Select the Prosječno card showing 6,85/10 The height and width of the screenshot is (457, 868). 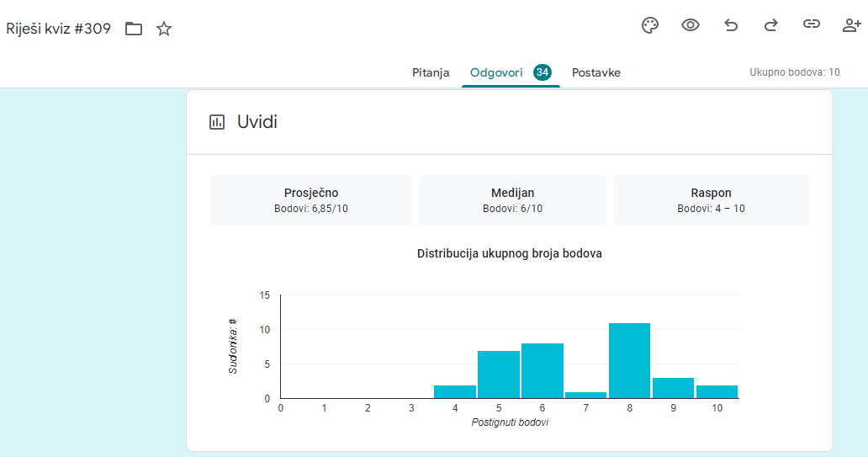tap(311, 200)
